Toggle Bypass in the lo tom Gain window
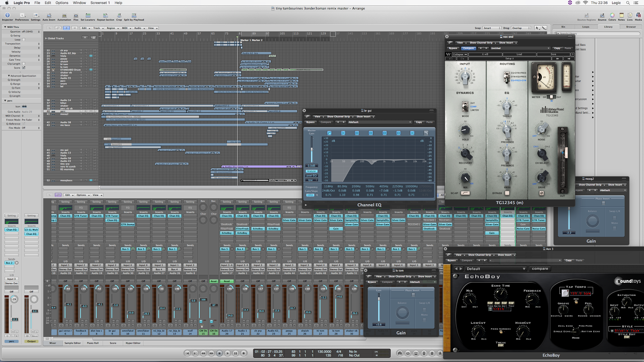 (x=372, y=282)
